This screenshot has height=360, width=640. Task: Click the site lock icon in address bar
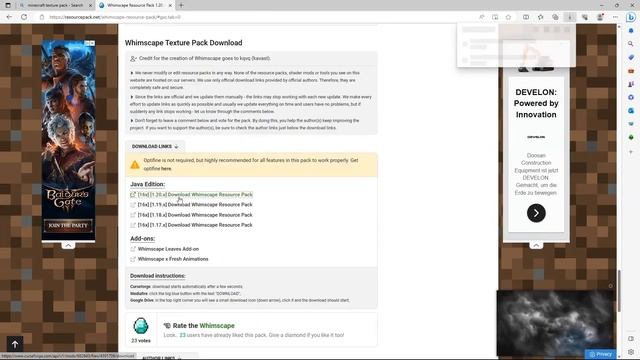[42, 17]
